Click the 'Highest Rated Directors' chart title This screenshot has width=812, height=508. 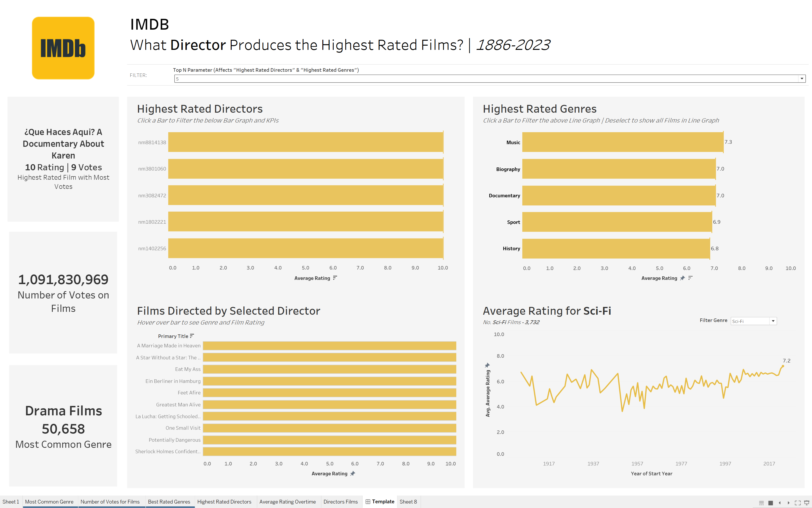pos(200,109)
